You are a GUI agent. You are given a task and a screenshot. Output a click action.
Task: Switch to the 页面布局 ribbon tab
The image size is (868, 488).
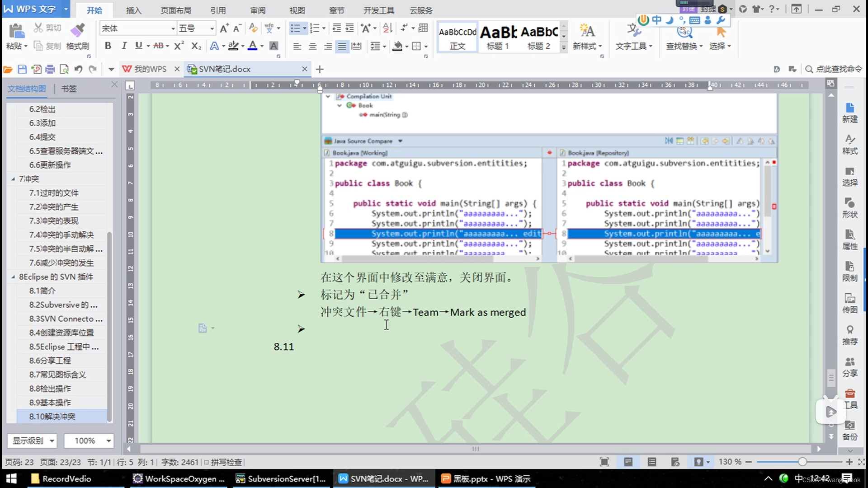[x=176, y=10]
